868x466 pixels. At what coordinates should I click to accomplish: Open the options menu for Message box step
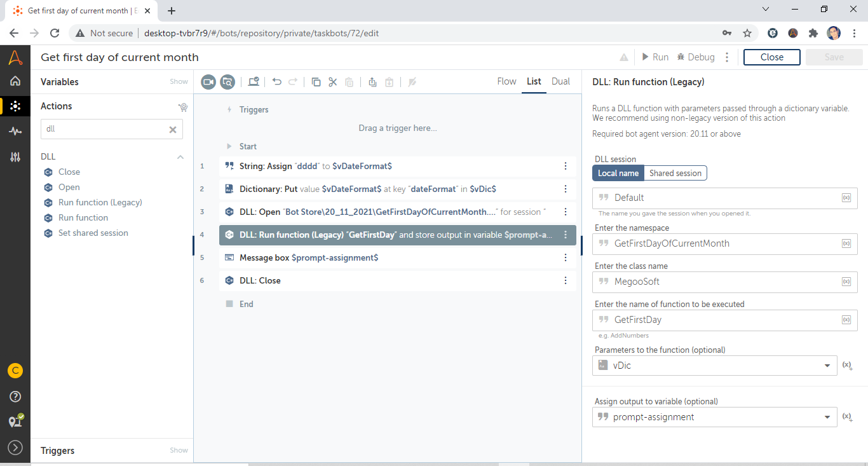click(x=566, y=257)
